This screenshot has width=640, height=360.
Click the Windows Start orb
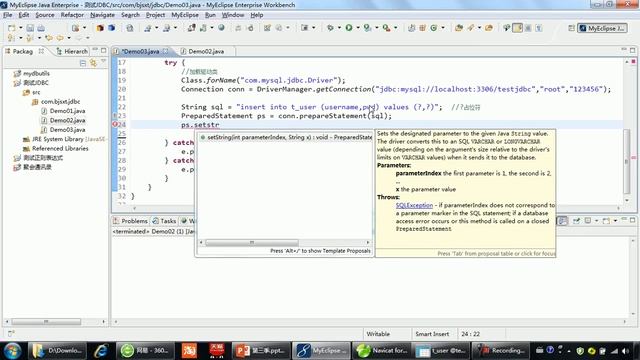pos(12,351)
